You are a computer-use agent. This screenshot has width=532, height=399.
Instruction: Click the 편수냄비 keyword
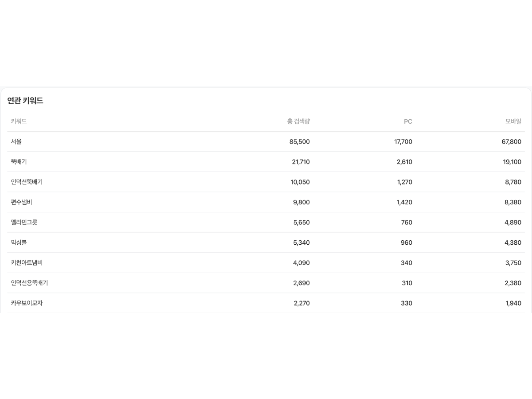point(22,202)
